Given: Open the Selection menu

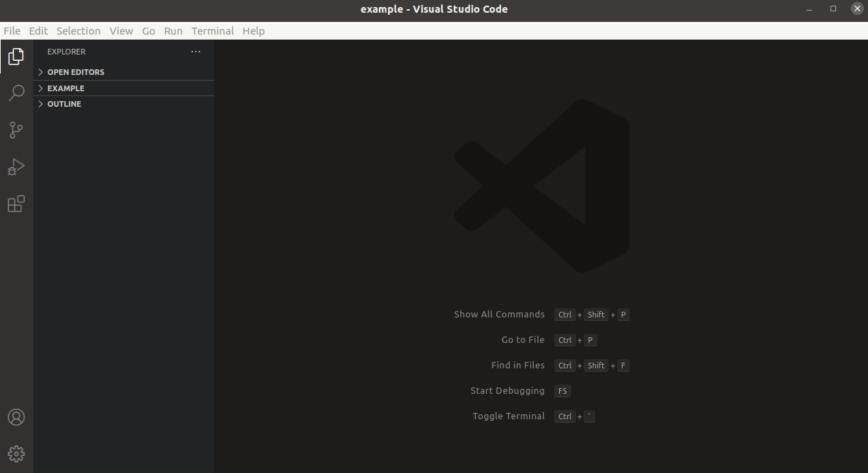Looking at the screenshot, I should coord(78,31).
